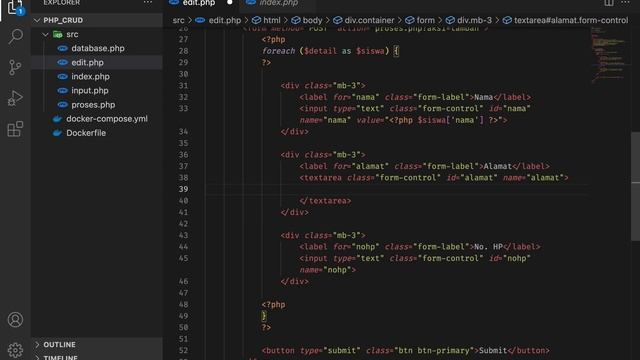Click the $siswa['nama'] variable text
640x360 pixels.
coord(451,120)
